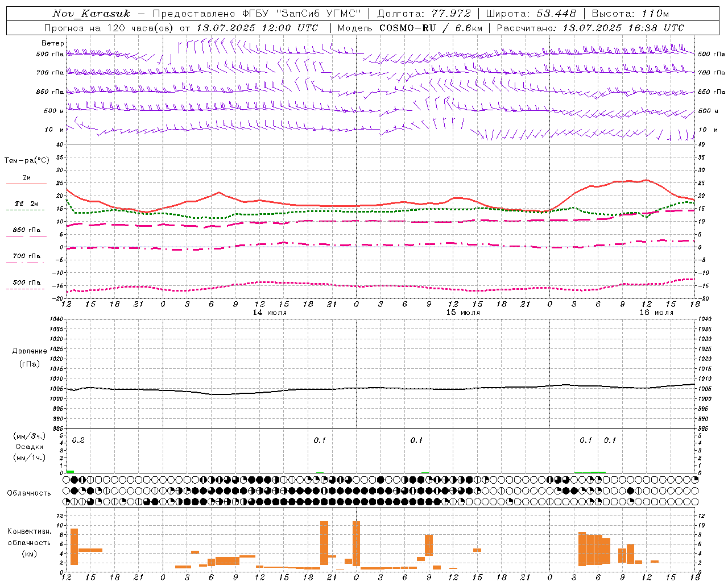This screenshot has width=728, height=582.
Task: Select the 15 июля date label
Action: 463,313
